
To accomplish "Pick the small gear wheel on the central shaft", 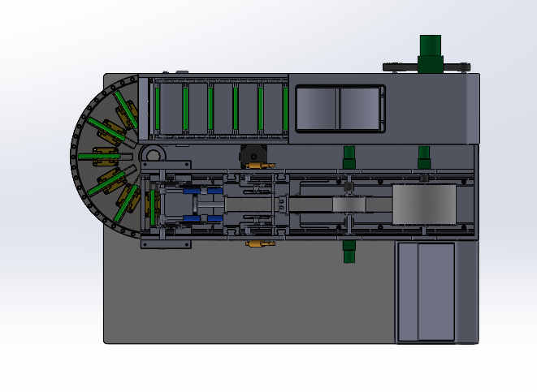I will pyautogui.click(x=349, y=205).
